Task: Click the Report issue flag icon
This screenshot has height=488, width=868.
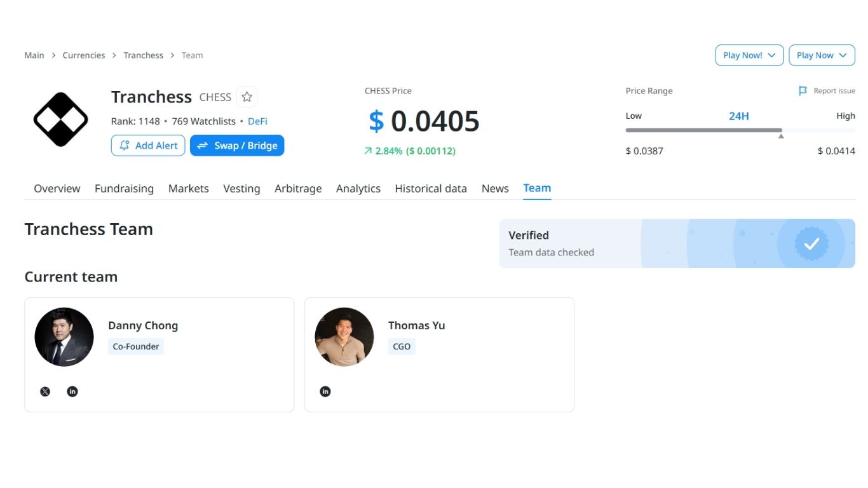Action: click(x=803, y=91)
